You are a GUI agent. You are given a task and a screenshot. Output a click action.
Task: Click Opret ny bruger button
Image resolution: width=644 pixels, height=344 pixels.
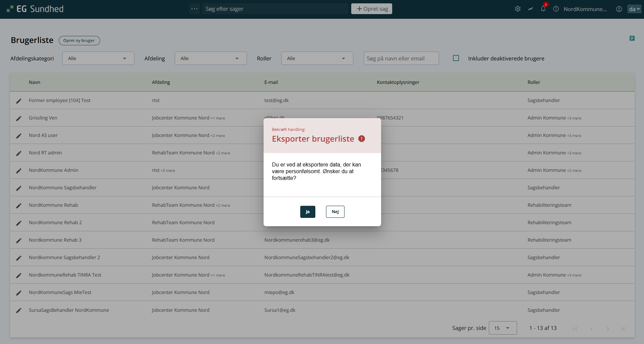[x=79, y=41]
